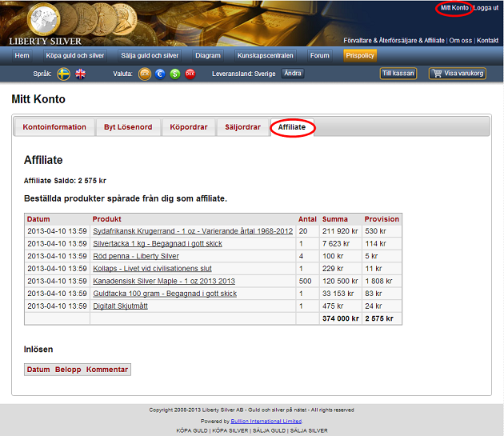Screen dimensions: 504x436
Task: Select DKK currency icon
Action: point(190,74)
